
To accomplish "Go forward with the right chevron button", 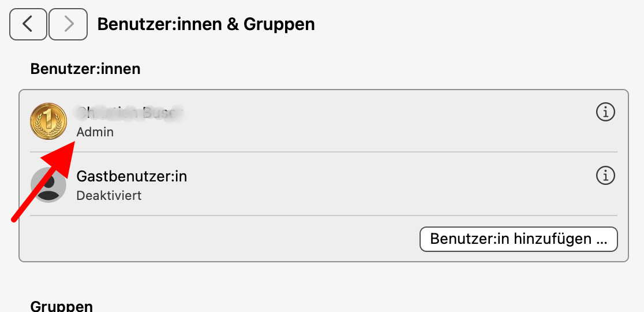I will click(x=68, y=24).
